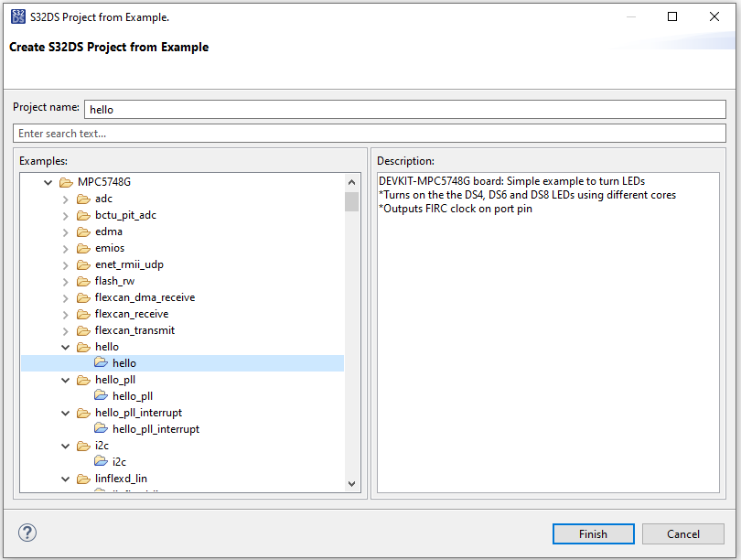741x560 pixels.
Task: Click the MPC5748G folder icon
Action: point(66,182)
